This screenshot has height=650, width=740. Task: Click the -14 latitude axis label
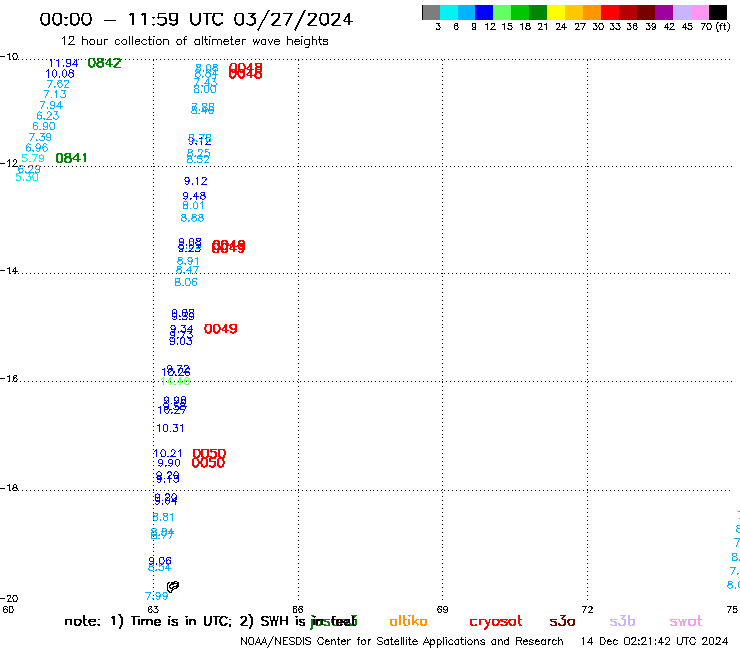(x=9, y=270)
